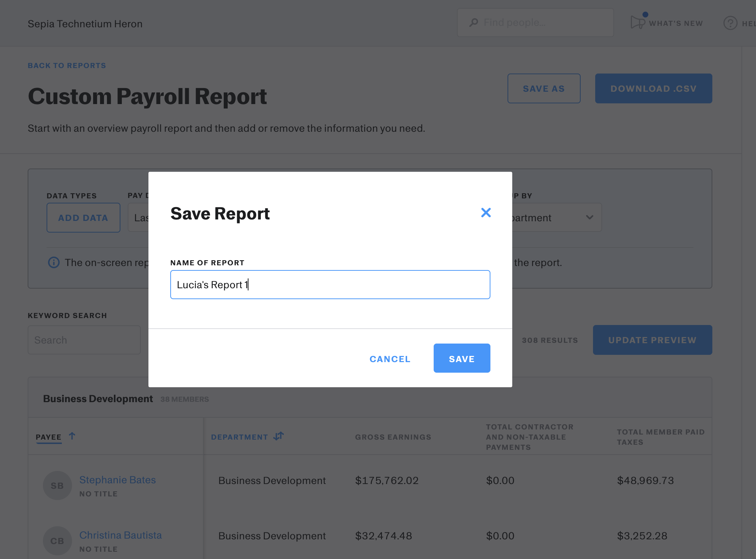756x559 pixels.
Task: Click into the Name of Report field
Action: pos(330,285)
